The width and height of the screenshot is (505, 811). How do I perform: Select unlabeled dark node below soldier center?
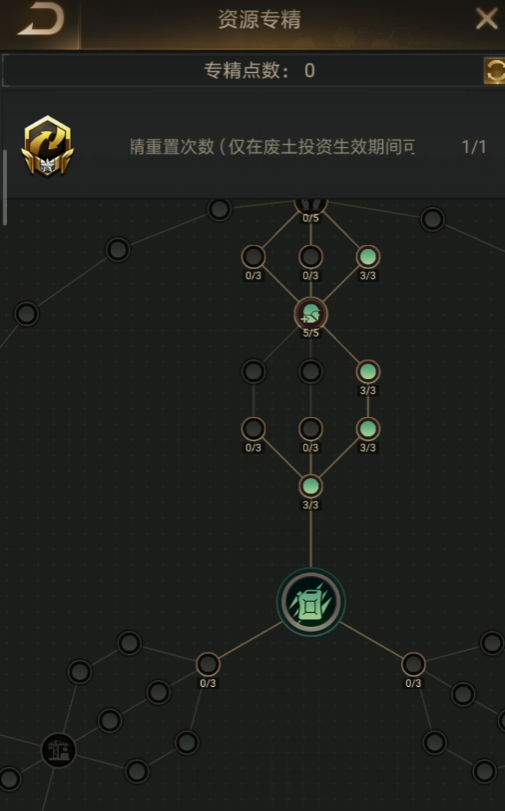click(310, 372)
